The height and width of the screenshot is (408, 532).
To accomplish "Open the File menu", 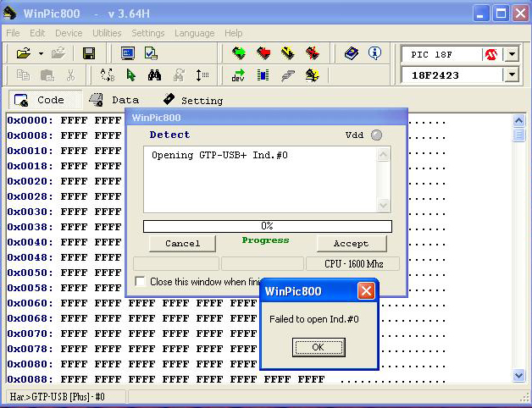I will point(13,33).
